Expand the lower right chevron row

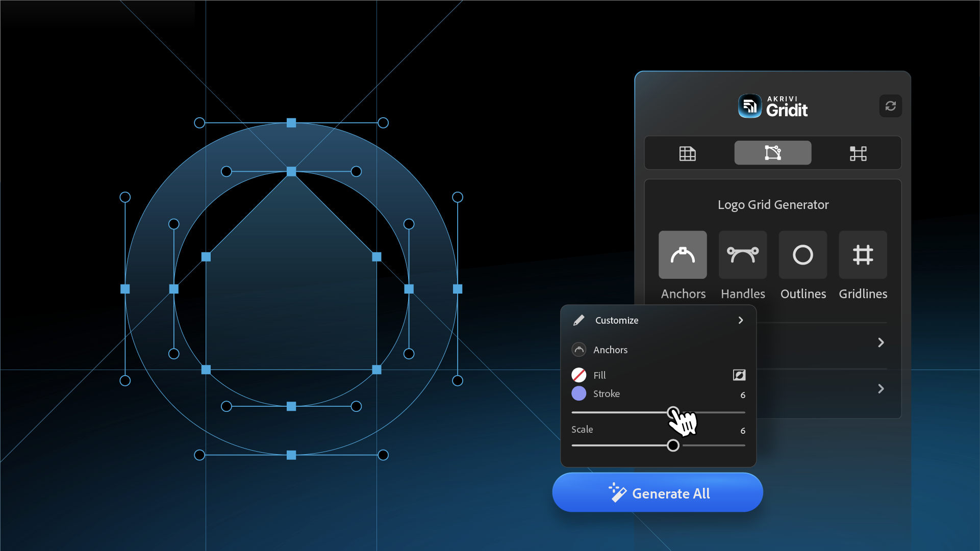point(881,389)
